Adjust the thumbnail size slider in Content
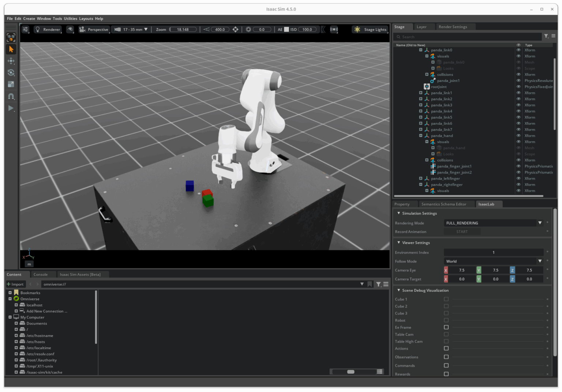 coord(351,372)
